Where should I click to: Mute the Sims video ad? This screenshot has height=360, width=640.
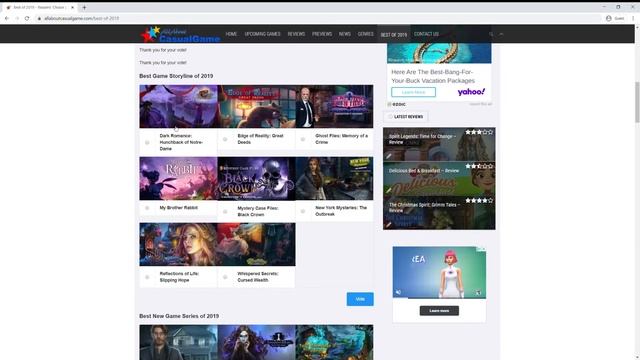point(398,292)
